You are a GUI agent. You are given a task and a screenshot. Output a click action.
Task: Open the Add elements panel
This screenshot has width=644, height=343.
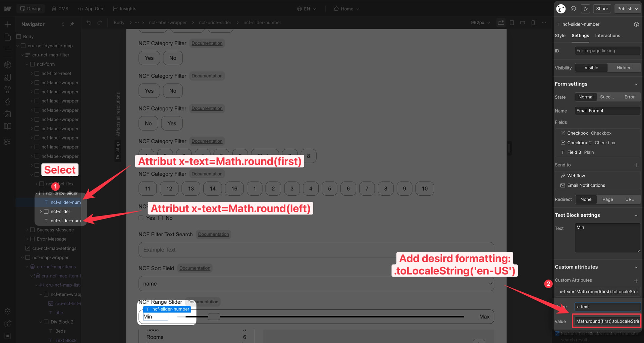click(x=7, y=24)
